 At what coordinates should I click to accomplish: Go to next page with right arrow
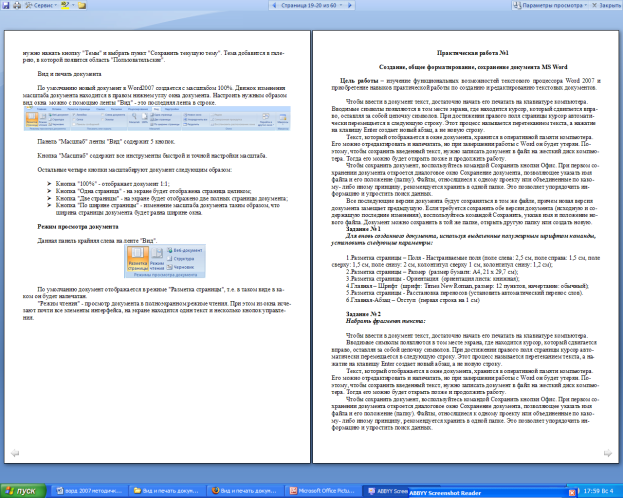[350, 5]
